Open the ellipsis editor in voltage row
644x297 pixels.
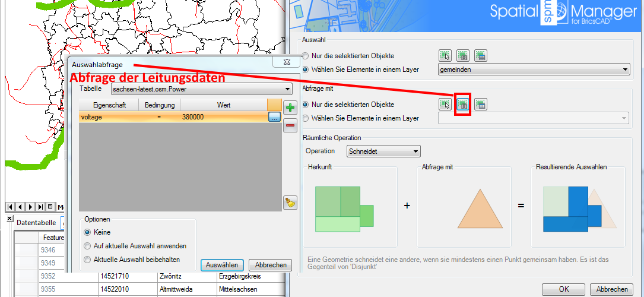tap(274, 118)
